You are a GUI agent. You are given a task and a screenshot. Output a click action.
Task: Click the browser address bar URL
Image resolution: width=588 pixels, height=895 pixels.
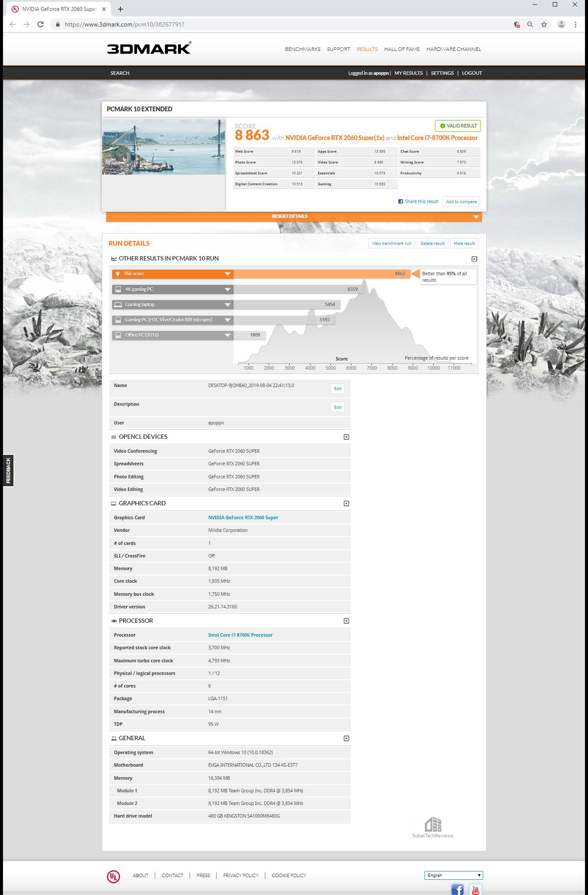(x=124, y=24)
